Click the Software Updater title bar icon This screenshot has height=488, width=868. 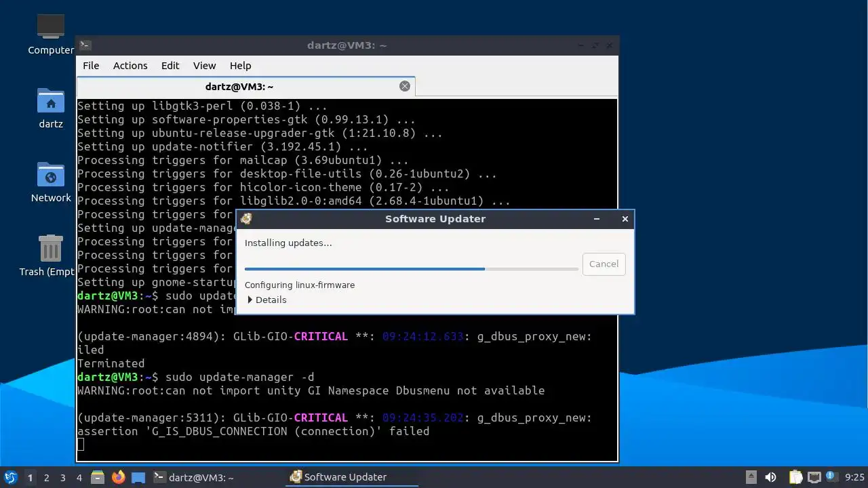click(x=246, y=218)
